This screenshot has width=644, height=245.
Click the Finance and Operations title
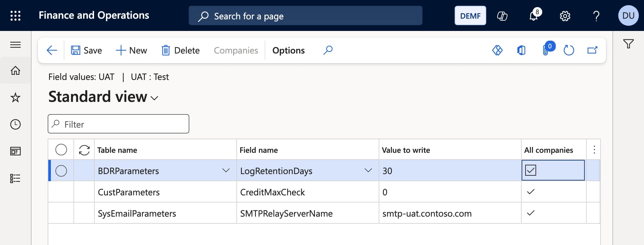tap(94, 15)
